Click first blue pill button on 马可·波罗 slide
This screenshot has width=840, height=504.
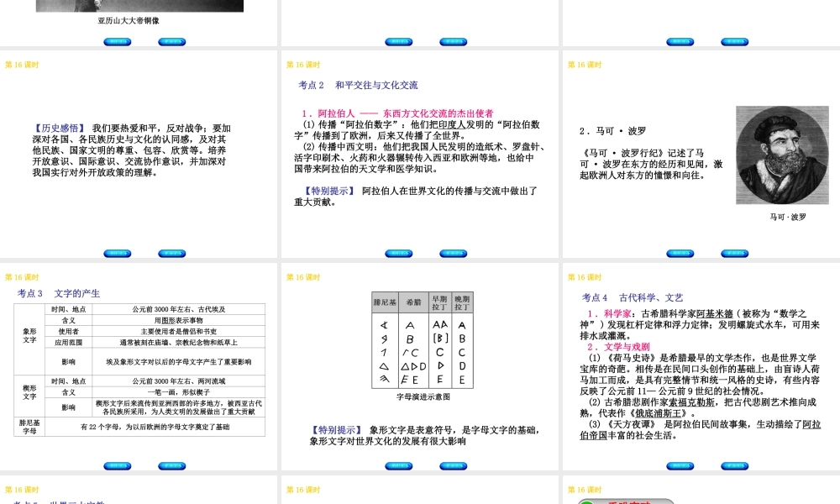coord(680,254)
